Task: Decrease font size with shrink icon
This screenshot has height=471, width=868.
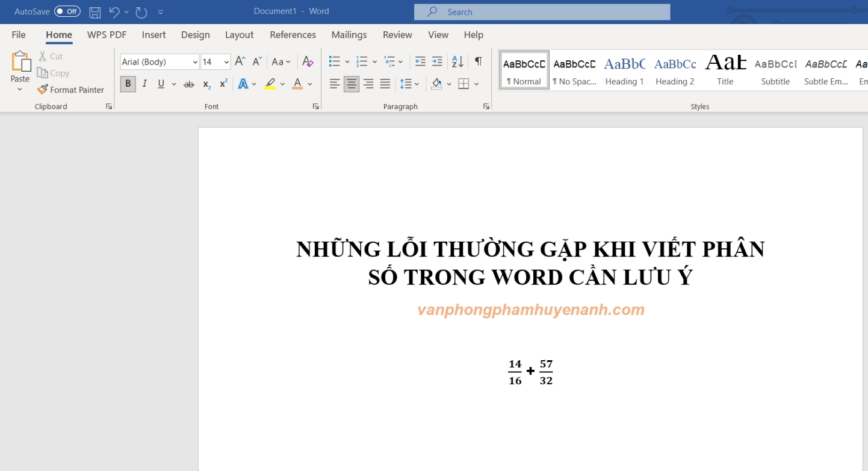Action: tap(257, 61)
